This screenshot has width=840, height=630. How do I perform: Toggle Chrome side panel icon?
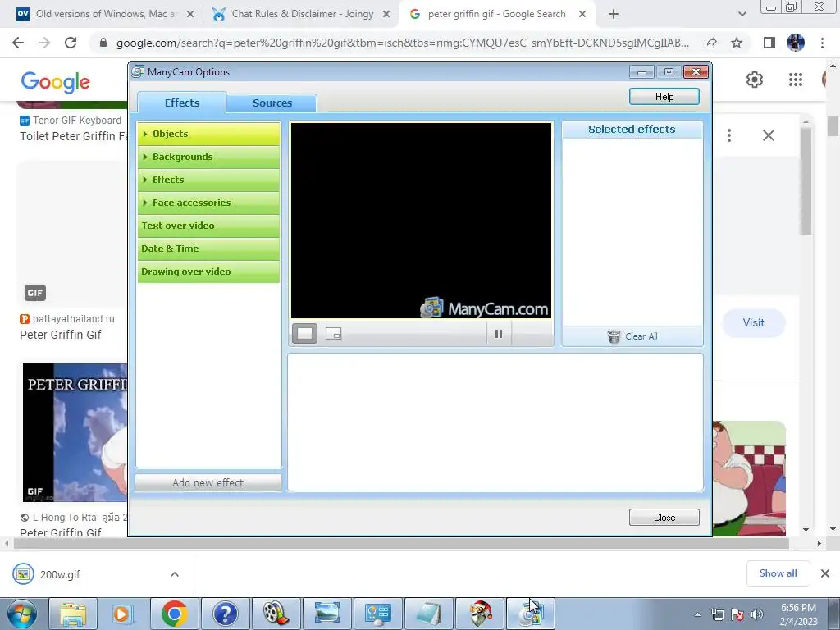[x=769, y=43]
